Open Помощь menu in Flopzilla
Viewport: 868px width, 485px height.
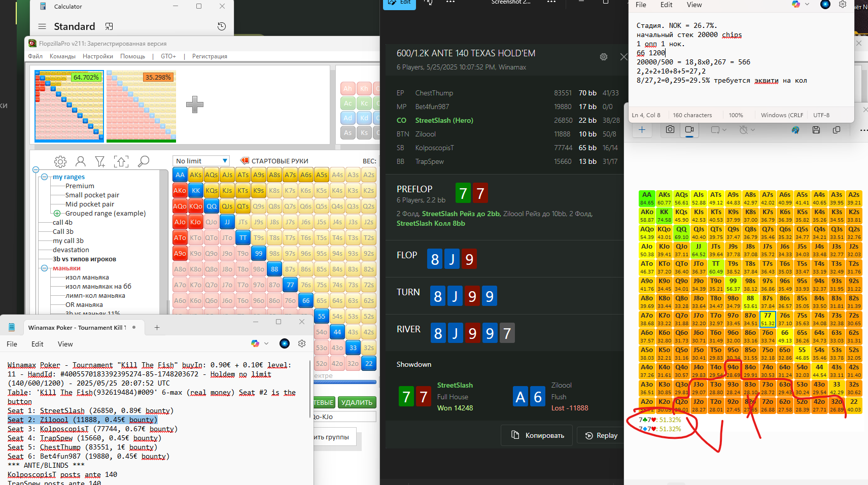(132, 56)
